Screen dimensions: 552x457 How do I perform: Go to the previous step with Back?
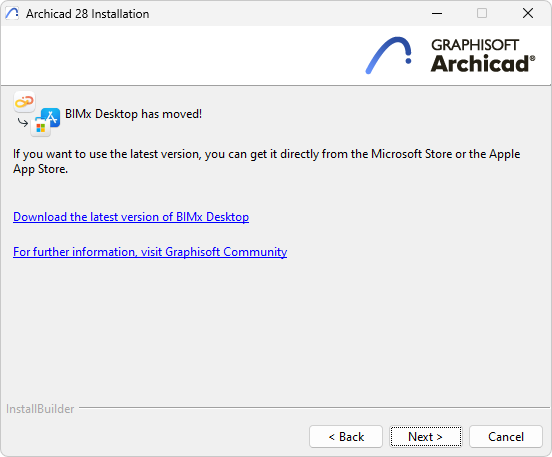(346, 437)
